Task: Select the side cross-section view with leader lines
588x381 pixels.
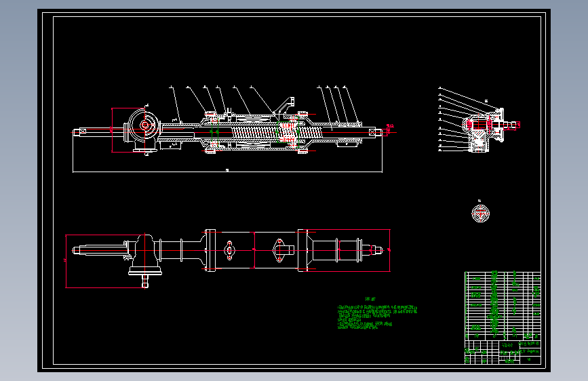Action: coord(479,119)
